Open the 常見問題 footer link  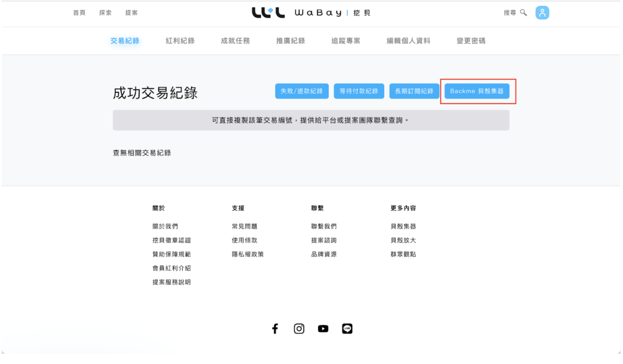tap(244, 226)
